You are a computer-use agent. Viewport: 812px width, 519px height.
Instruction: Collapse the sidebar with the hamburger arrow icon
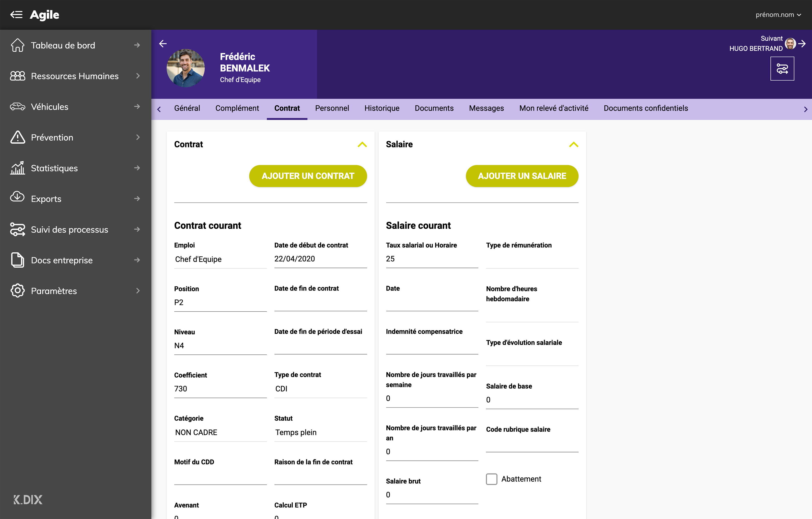[16, 14]
